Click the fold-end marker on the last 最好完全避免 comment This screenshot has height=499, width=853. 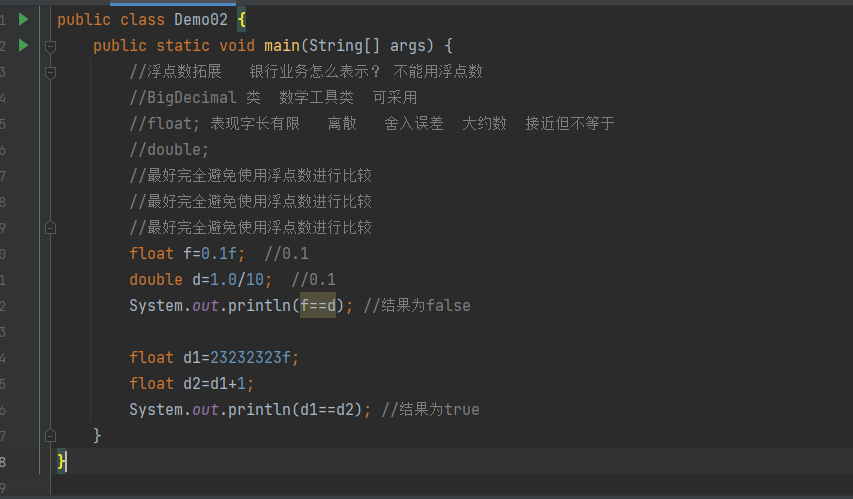tap(50, 228)
